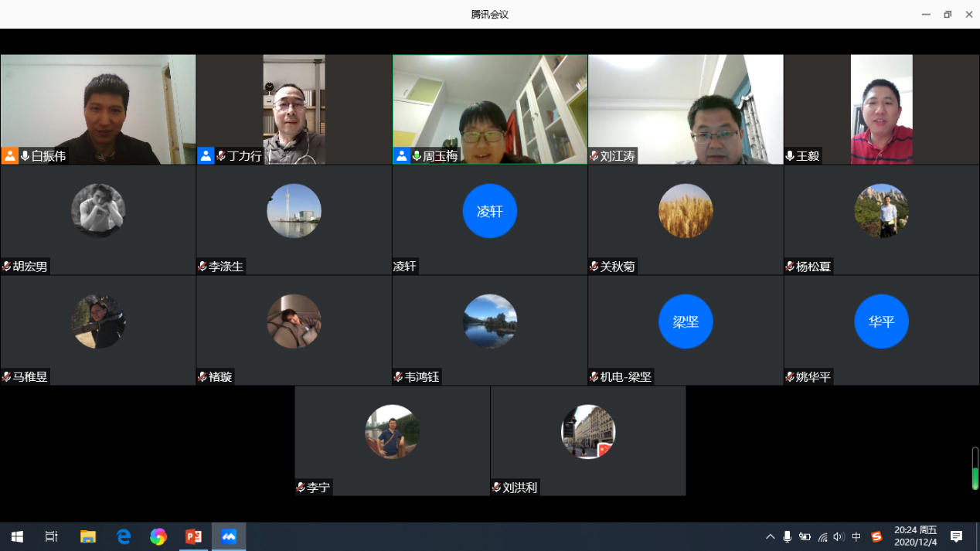Click 关秋菊's wheat field avatar
Viewport: 980px width, 551px height.
686,211
